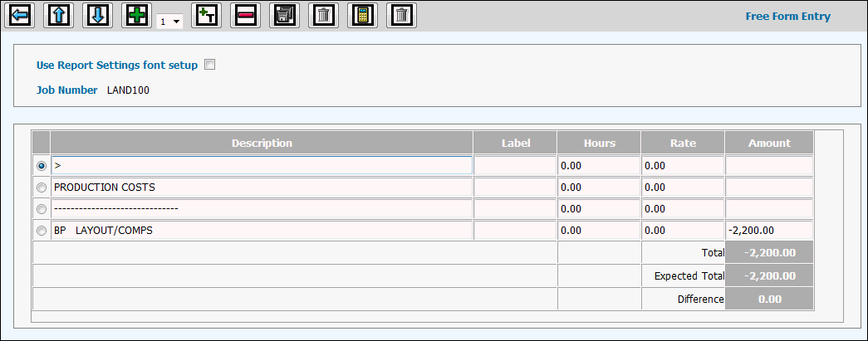
Task: Open the row count dropdown showing 1
Action: click(169, 22)
